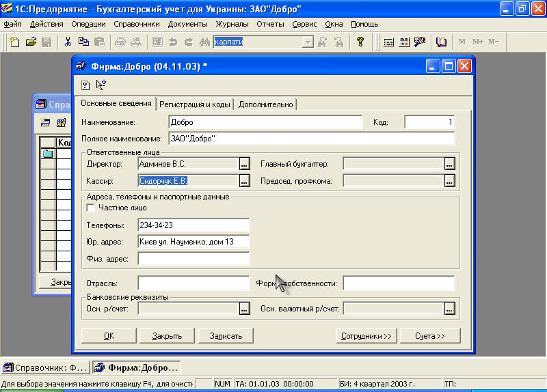Click the yellow question mark Help icon
The width and height of the screenshot is (547, 392).
(360, 42)
